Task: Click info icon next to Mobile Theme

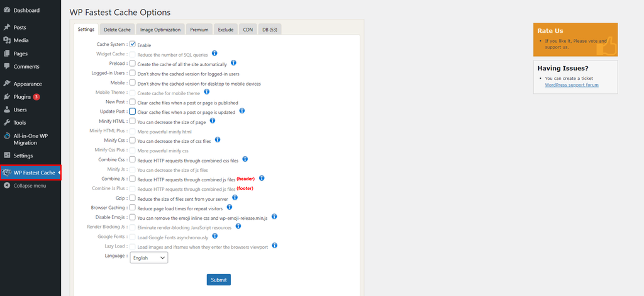Action: (x=206, y=92)
